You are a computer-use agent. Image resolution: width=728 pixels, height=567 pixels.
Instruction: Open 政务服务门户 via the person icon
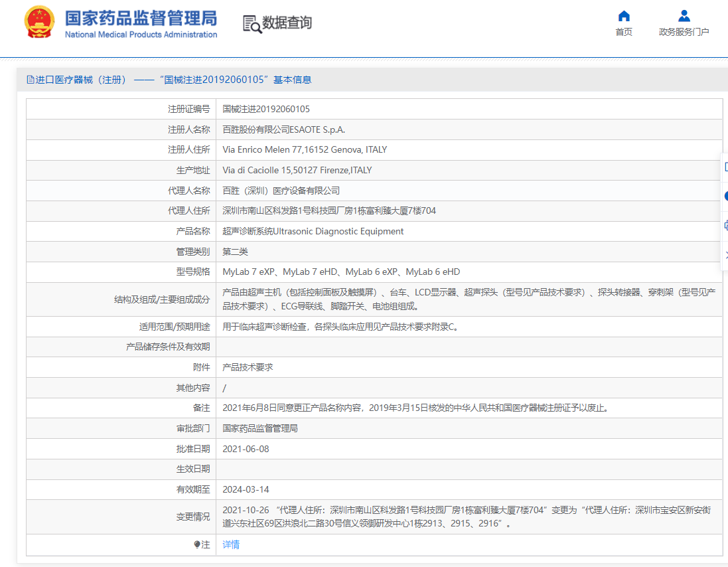pos(684,16)
